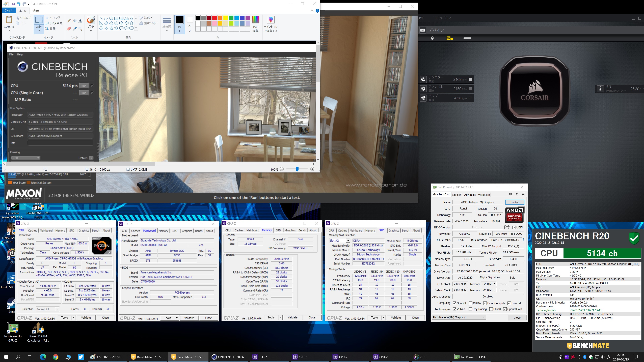Viewport: 644px width, 362px height.
Task: Open Ryzen DRAM Calculator desktop shortcut
Action: (x=38, y=332)
